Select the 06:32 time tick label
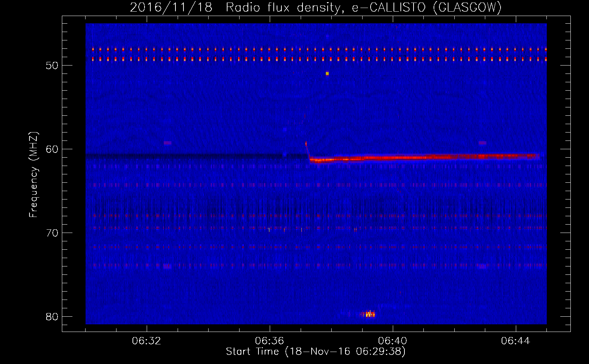This screenshot has width=589, height=364. tap(147, 341)
